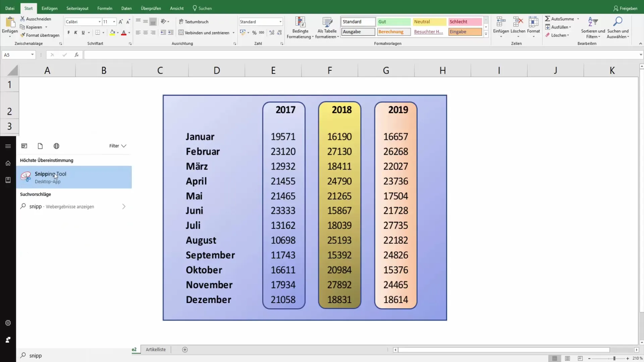Decrease font size with smaller A icon
The image size is (644, 362).
pos(128,22)
